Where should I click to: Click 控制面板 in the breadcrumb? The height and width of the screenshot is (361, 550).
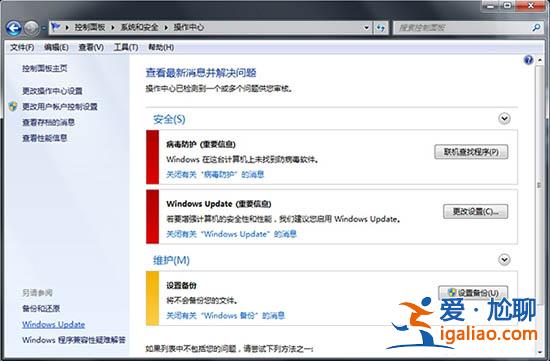click(x=90, y=27)
